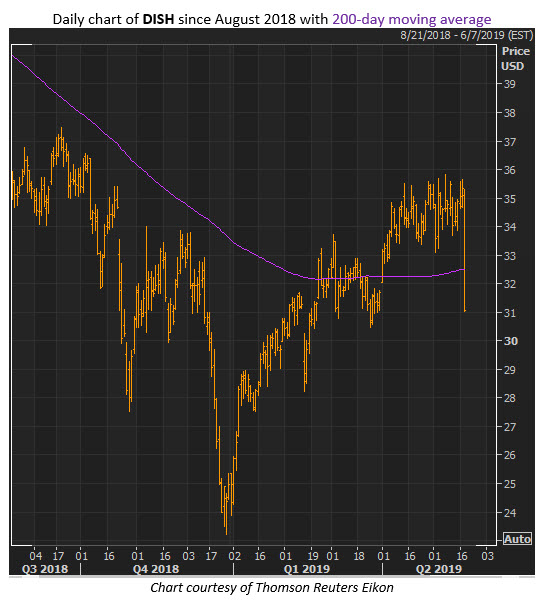Screen dimensions: 543x602
Task: Click the 200-day moving average title text
Action: [412, 19]
